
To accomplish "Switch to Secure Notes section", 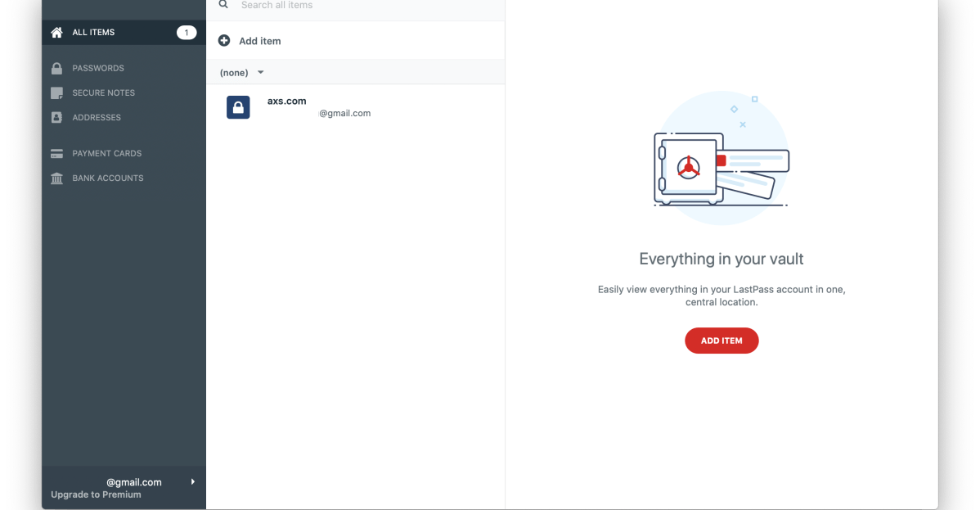I will (103, 93).
